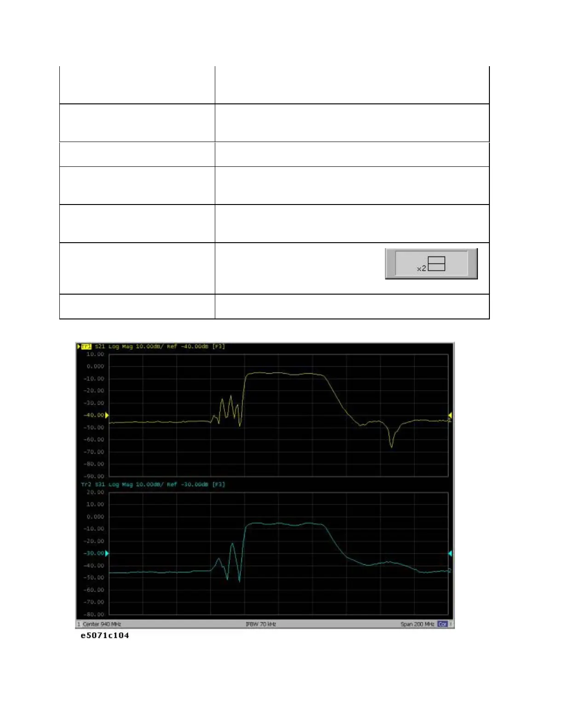Click the Ref -30.00dB value in Tr2 header
Image resolution: width=563 pixels, height=728 pixels.
point(188,484)
